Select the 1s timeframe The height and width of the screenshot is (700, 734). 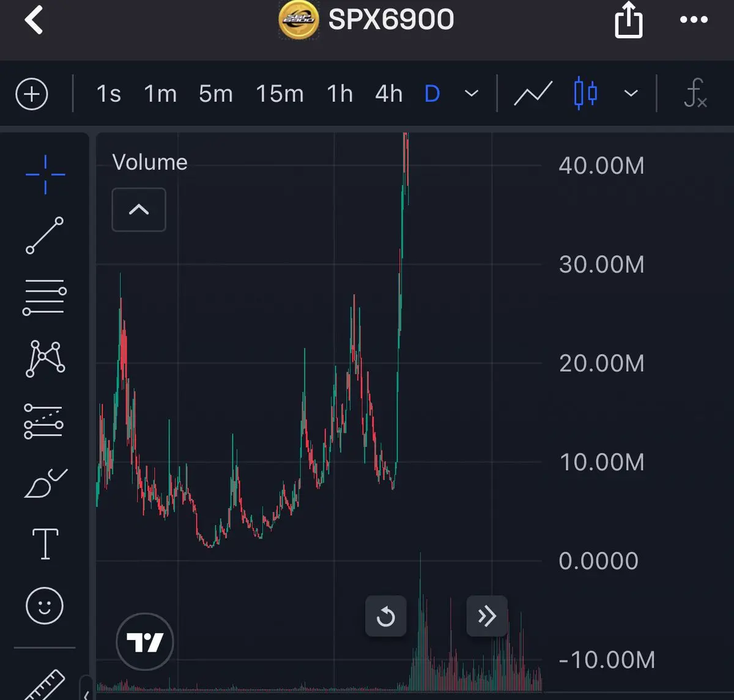pyautogui.click(x=109, y=94)
